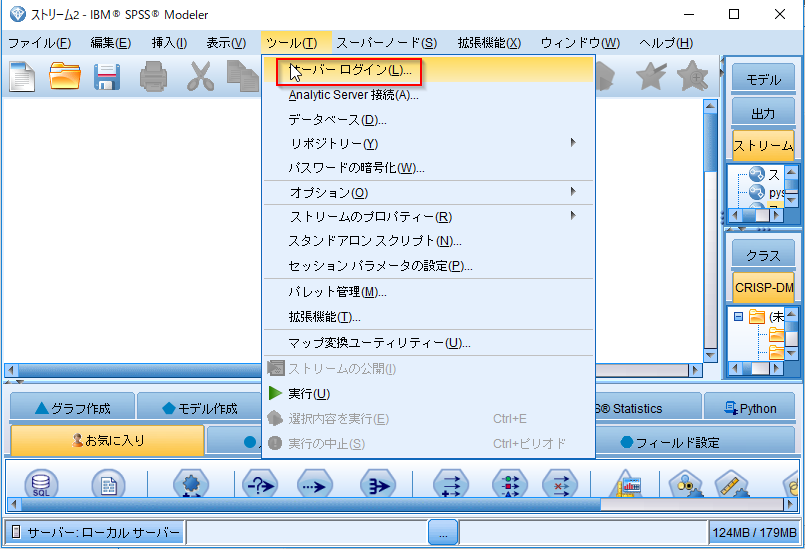
Task: Click the Print toolbar icon
Action: coord(154,77)
